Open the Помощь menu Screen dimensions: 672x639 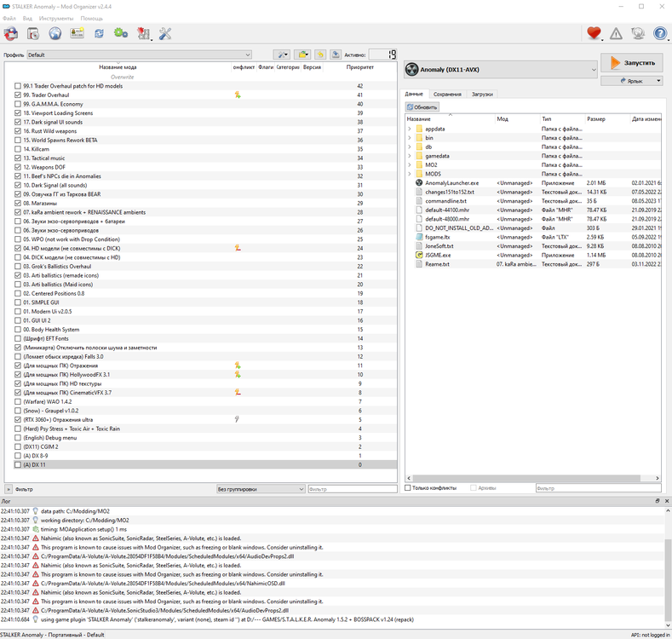pos(92,19)
